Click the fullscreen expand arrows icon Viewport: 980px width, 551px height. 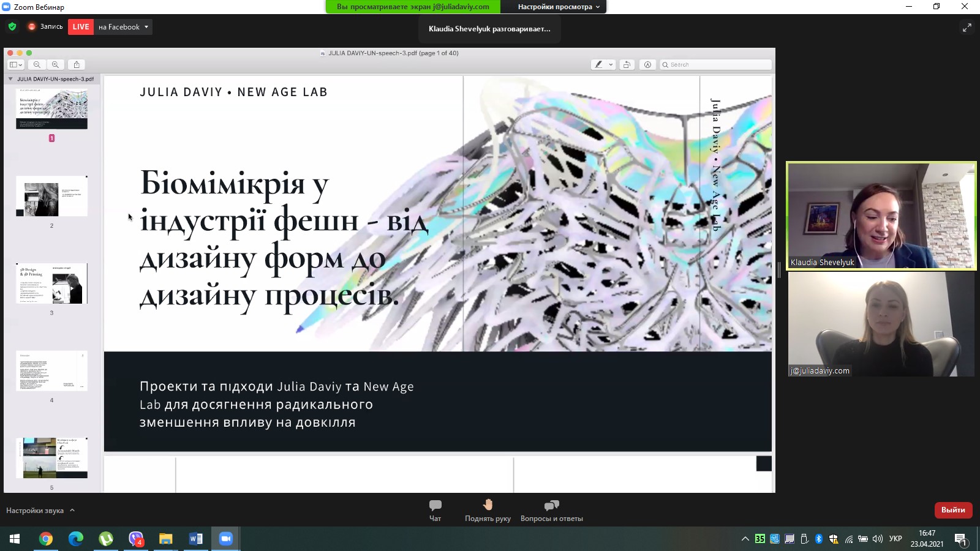tap(967, 27)
